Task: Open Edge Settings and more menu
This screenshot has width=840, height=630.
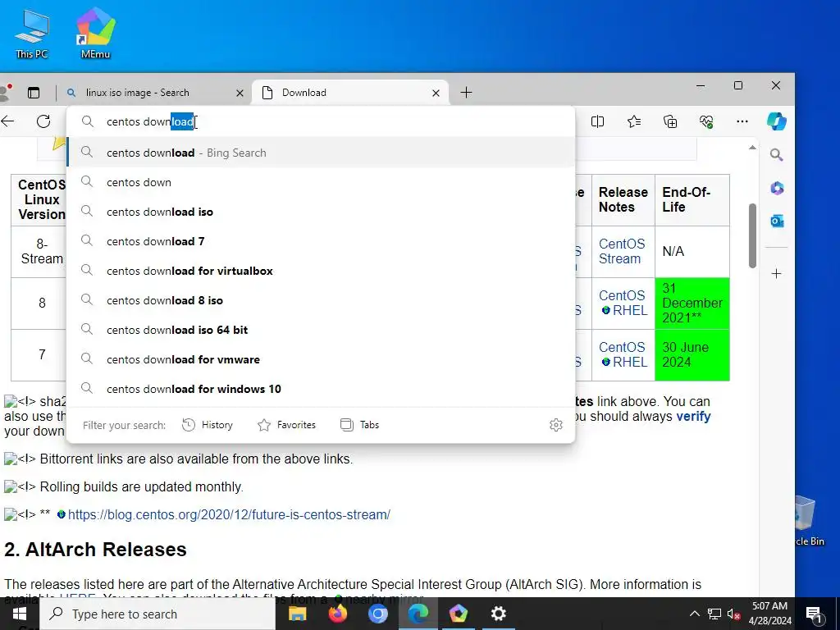Action: pos(742,121)
